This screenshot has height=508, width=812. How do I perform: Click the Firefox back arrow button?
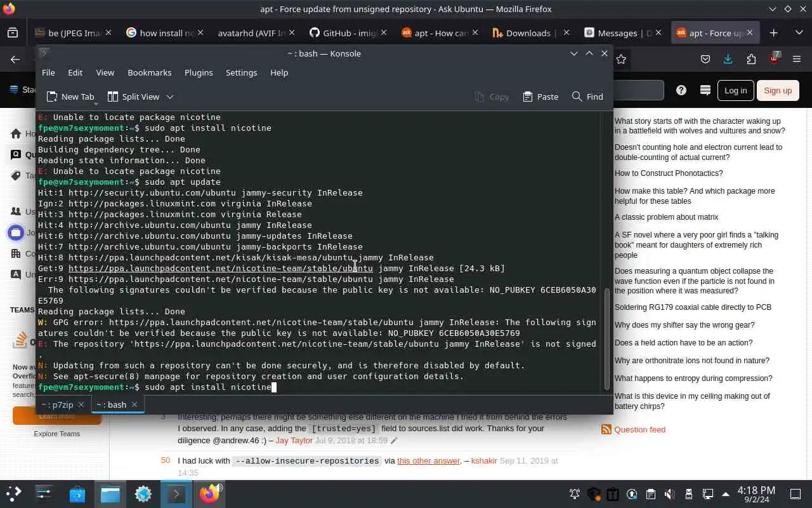click(15, 59)
